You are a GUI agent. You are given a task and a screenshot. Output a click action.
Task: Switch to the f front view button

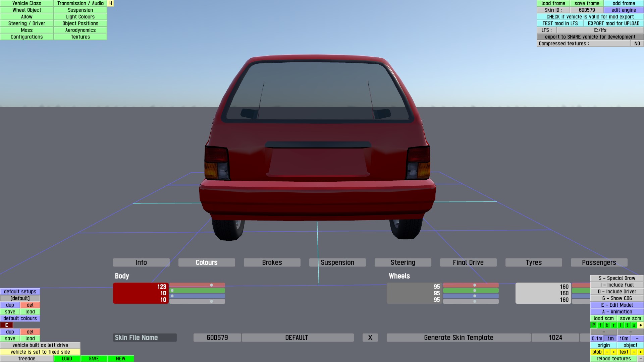point(600,325)
